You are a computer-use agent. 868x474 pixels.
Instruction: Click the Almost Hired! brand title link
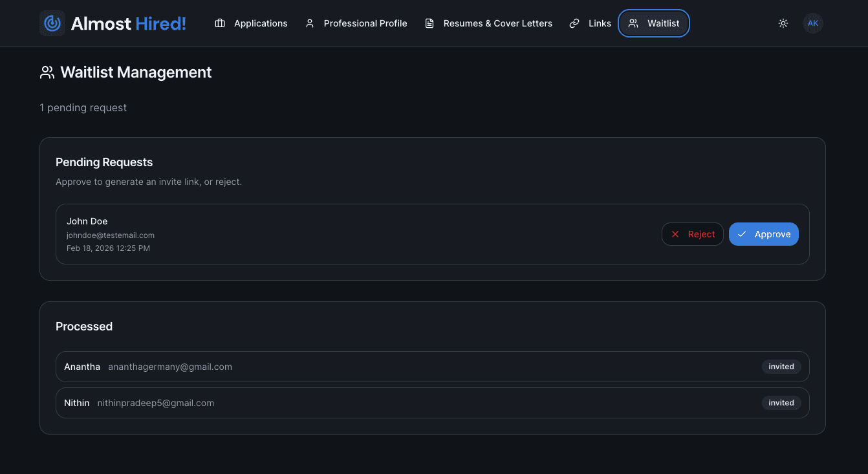click(x=129, y=23)
